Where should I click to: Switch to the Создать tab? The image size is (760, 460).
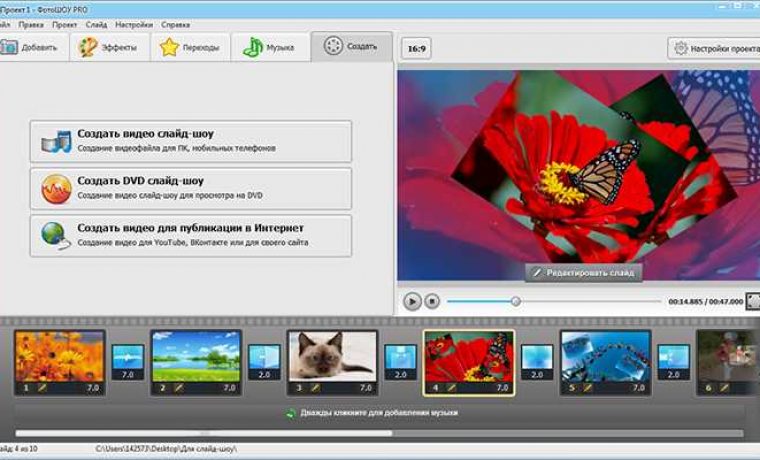[x=352, y=47]
